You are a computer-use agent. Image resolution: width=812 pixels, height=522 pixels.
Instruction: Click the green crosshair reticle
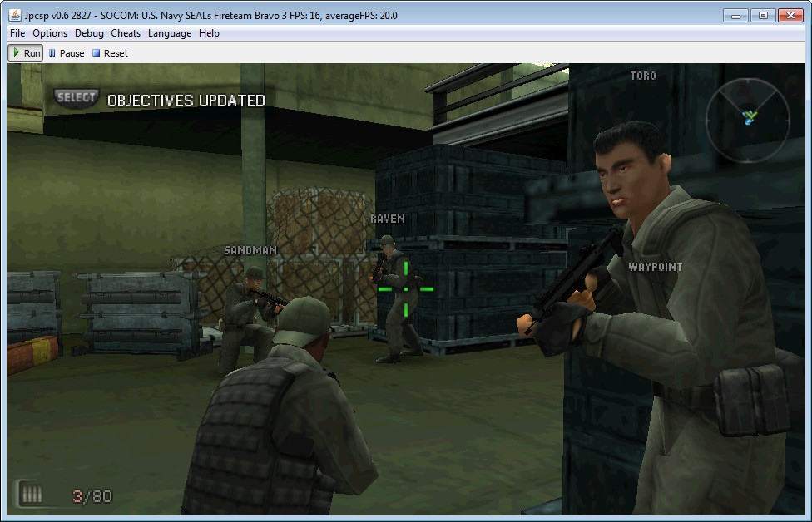coord(405,289)
